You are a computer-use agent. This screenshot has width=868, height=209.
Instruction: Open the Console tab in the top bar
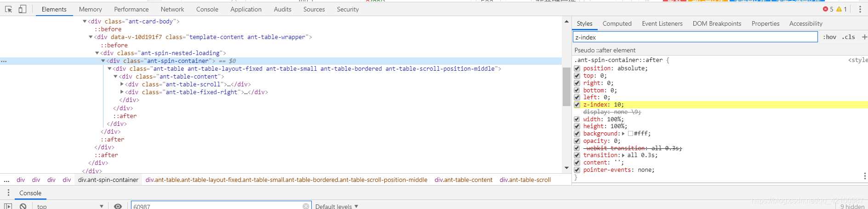point(207,9)
